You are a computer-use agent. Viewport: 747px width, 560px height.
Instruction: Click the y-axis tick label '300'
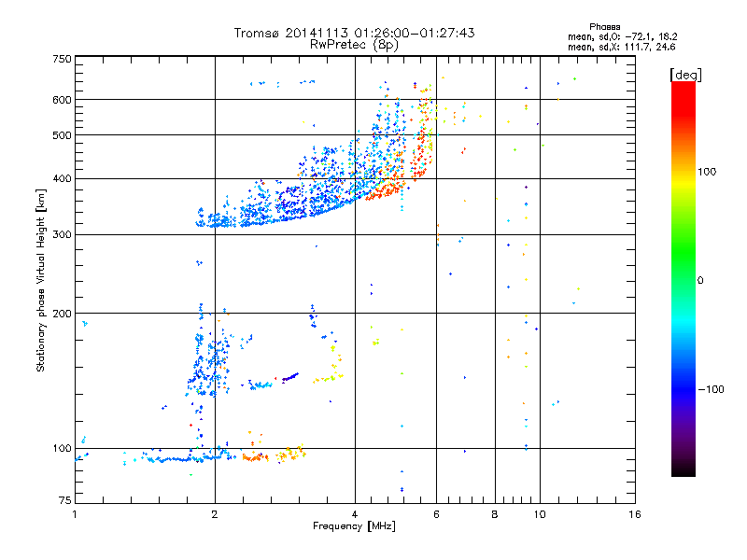pos(62,234)
